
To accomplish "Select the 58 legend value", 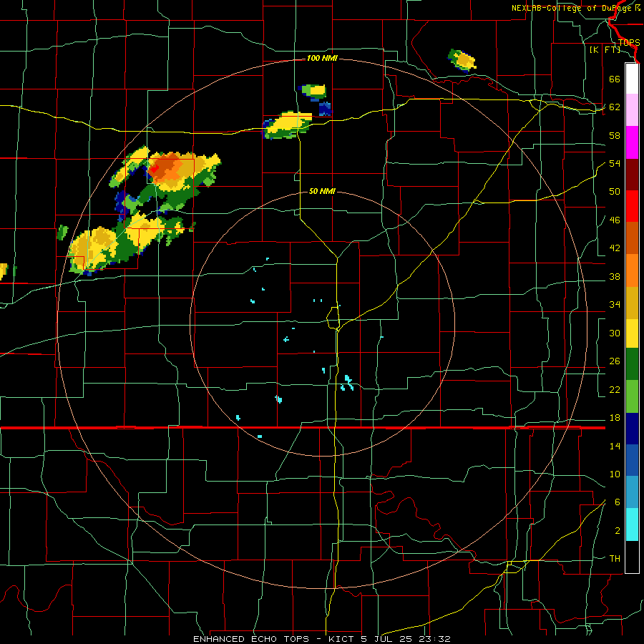I will tap(615, 135).
